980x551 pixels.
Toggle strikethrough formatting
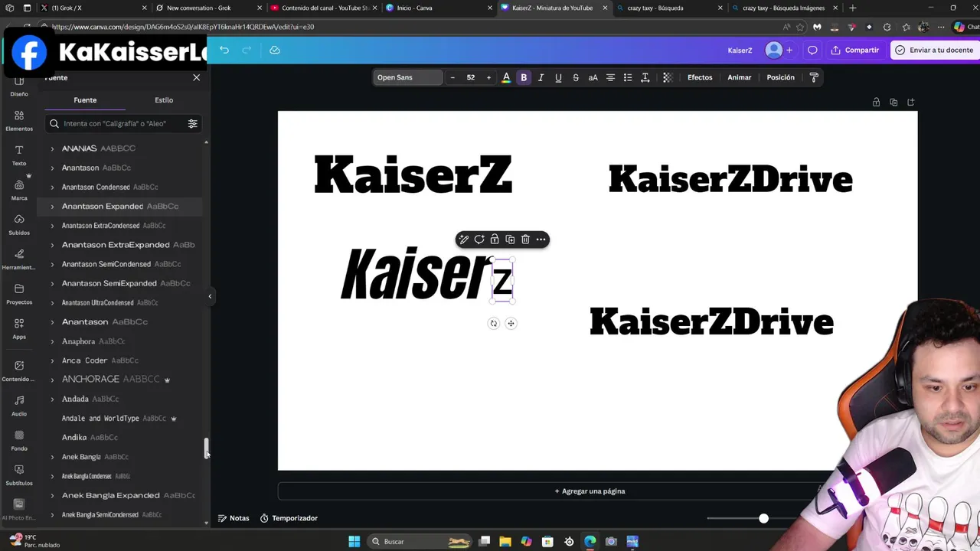coord(576,77)
